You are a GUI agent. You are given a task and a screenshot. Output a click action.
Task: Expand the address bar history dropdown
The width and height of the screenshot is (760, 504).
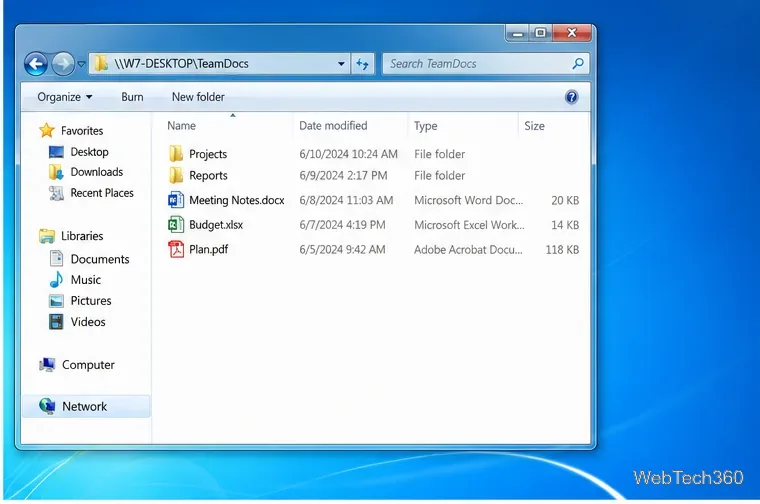click(x=341, y=64)
